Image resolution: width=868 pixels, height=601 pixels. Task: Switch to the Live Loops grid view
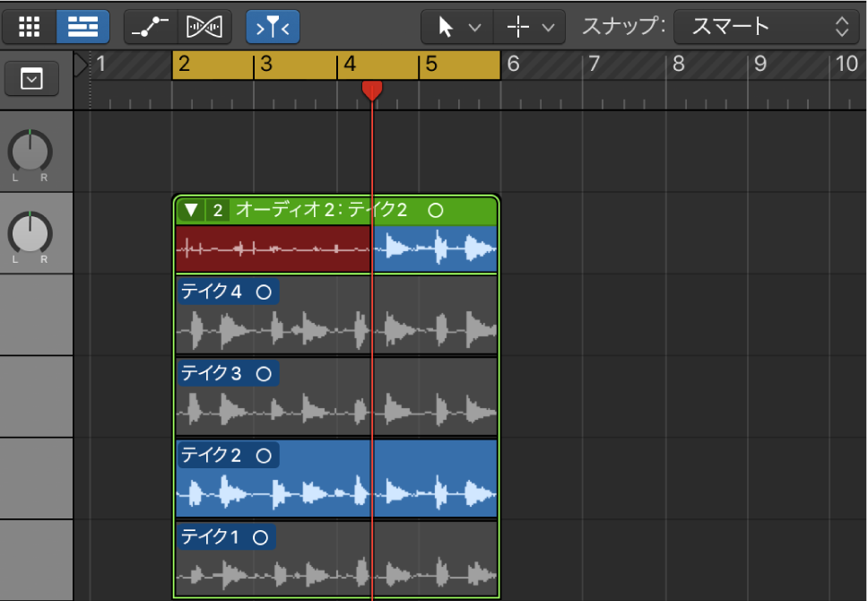click(x=28, y=26)
